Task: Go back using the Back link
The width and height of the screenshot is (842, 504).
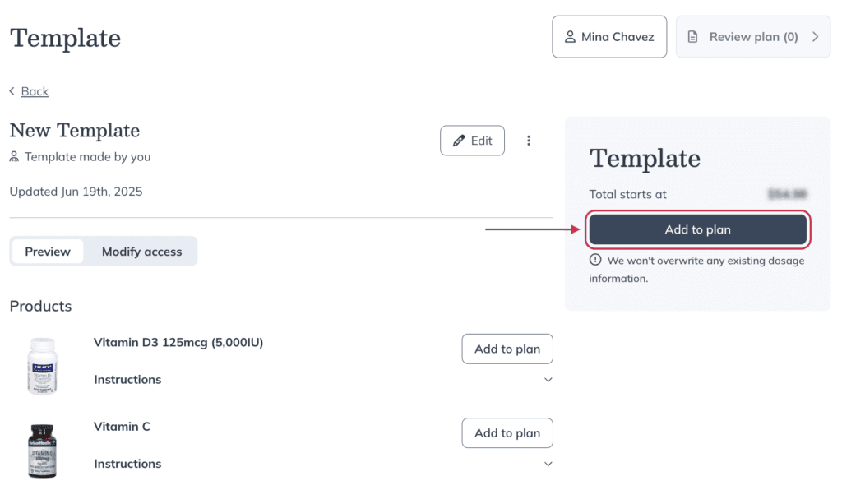Action: pos(35,91)
